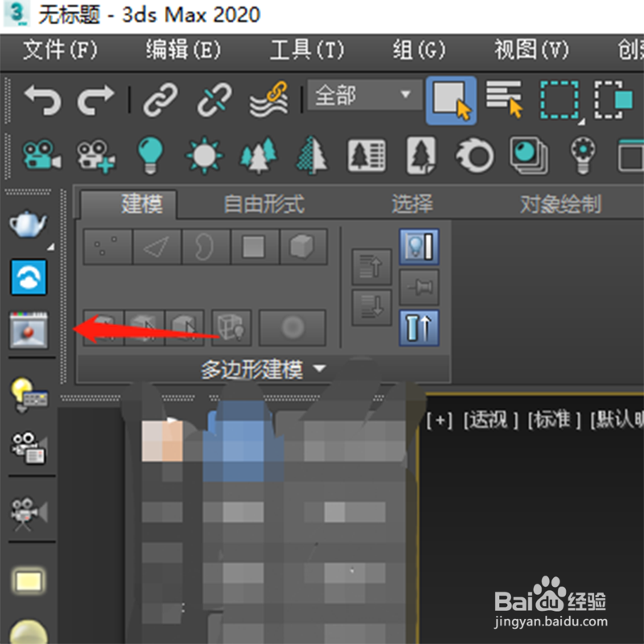
Task: Click the camera with list sheet icon
Action: (x=29, y=448)
